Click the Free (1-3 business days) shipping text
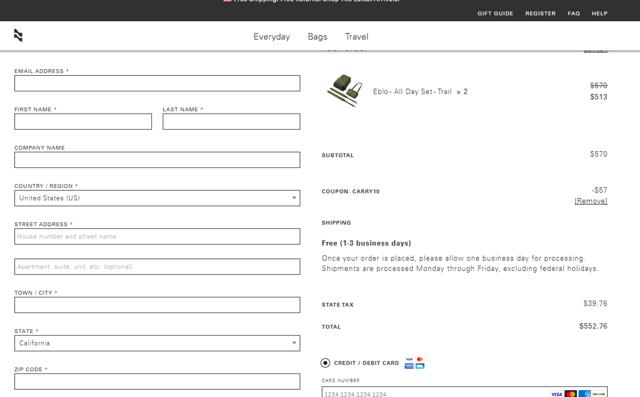This screenshot has height=397, width=640. pyautogui.click(x=366, y=243)
